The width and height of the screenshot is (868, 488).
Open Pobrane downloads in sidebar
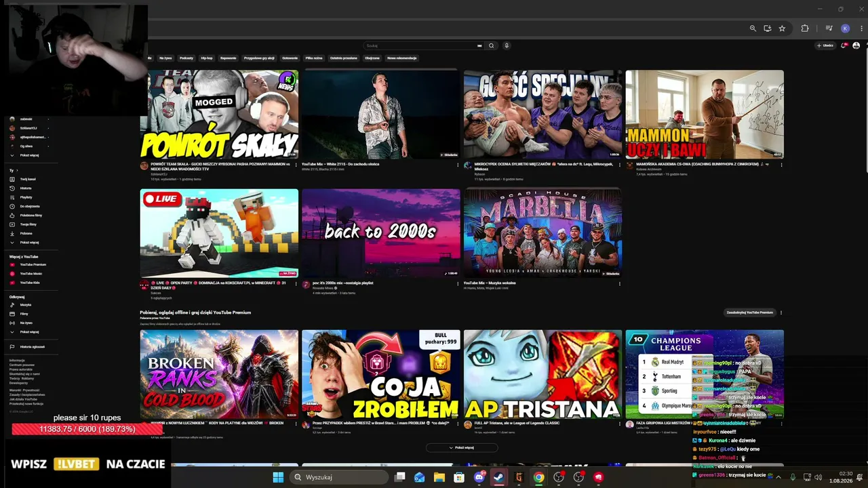pos(26,233)
